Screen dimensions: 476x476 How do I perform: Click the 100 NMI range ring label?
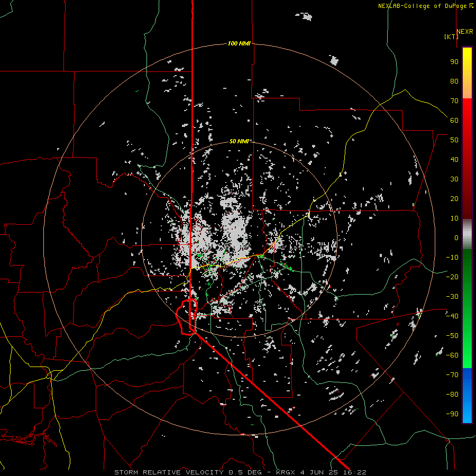(x=239, y=43)
